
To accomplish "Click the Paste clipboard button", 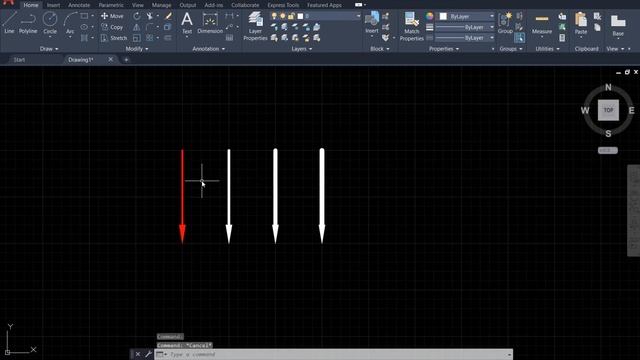I will pos(581,24).
